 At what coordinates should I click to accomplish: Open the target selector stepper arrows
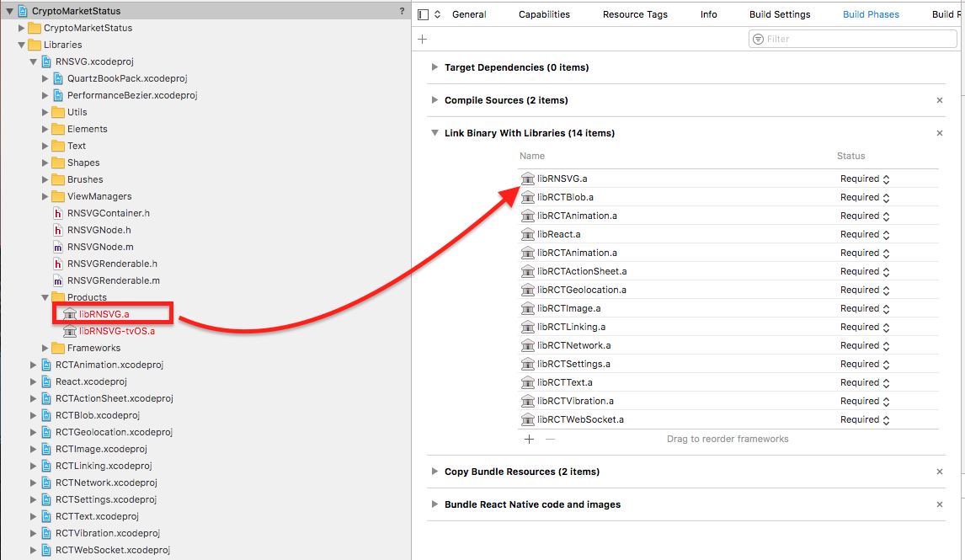pyautogui.click(x=438, y=14)
